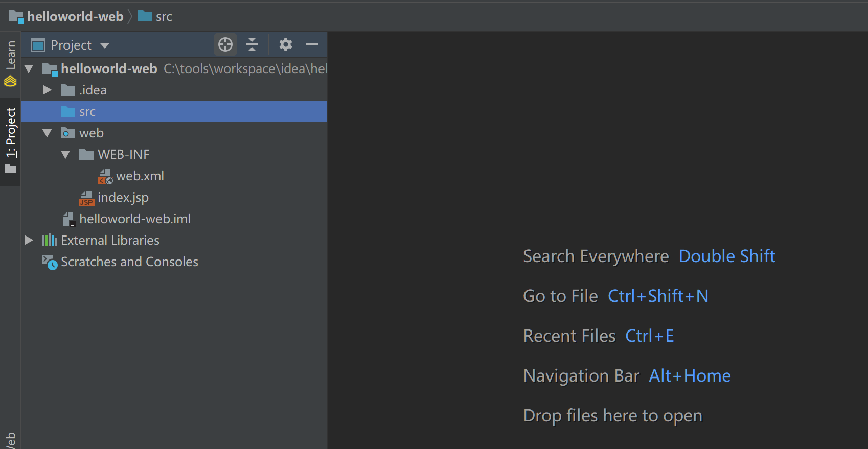This screenshot has width=868, height=449.
Task: Toggle the 1: Project side tab
Action: pos(10,141)
